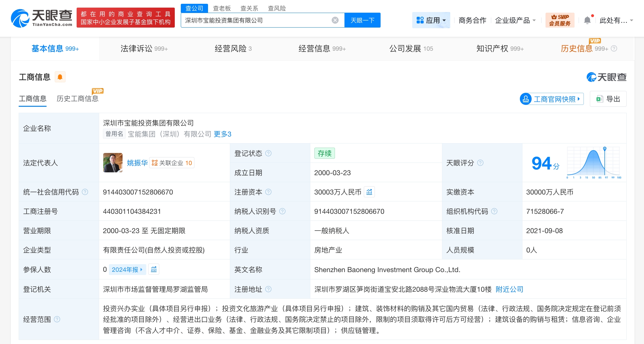This screenshot has width=644, height=344.
Task: Click the Tianyancha logo
Action: 41,17
